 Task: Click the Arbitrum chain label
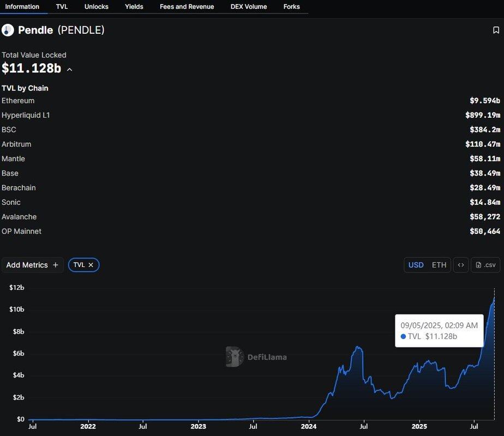[16, 144]
